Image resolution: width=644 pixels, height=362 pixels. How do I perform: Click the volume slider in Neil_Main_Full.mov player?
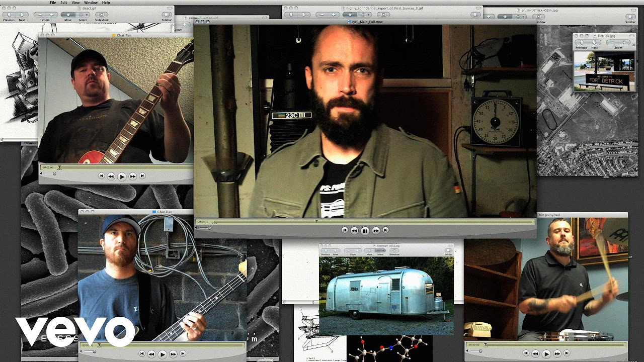204,228
